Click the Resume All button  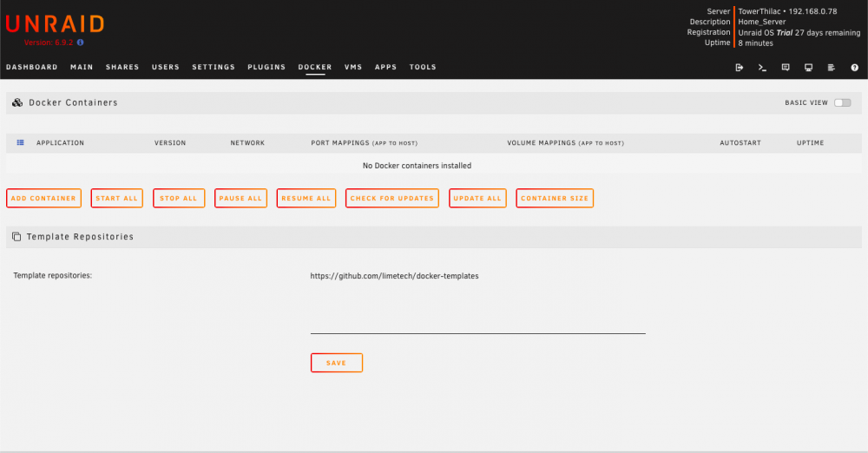click(306, 198)
